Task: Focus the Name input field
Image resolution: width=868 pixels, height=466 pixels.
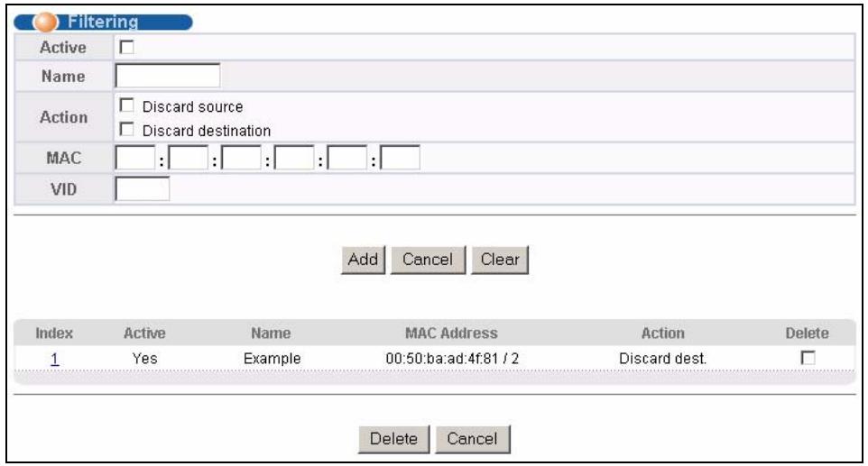Action: pos(167,76)
